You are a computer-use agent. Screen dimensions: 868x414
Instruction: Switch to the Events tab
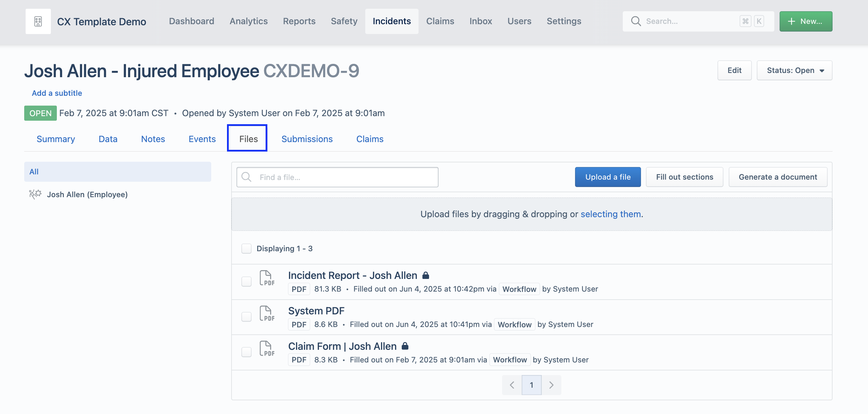202,139
